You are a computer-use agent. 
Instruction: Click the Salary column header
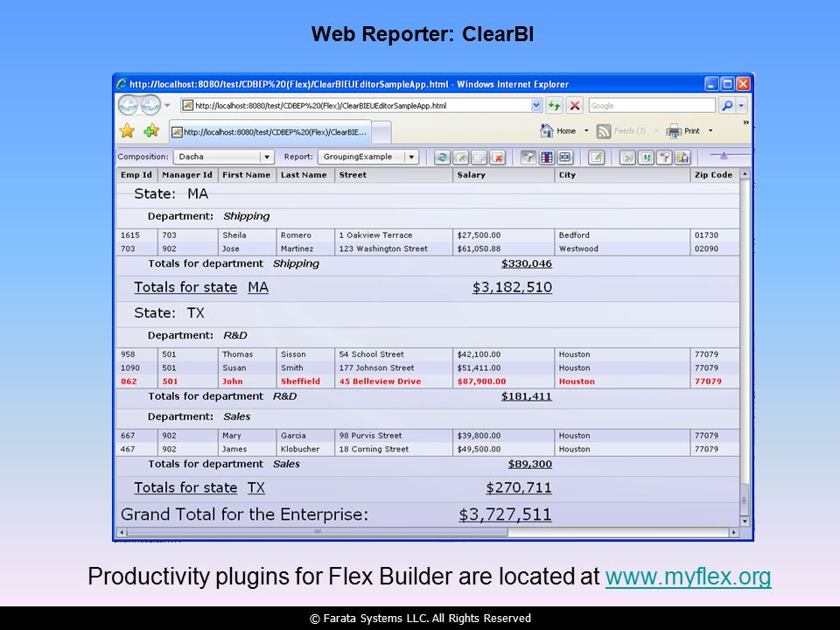(x=504, y=175)
